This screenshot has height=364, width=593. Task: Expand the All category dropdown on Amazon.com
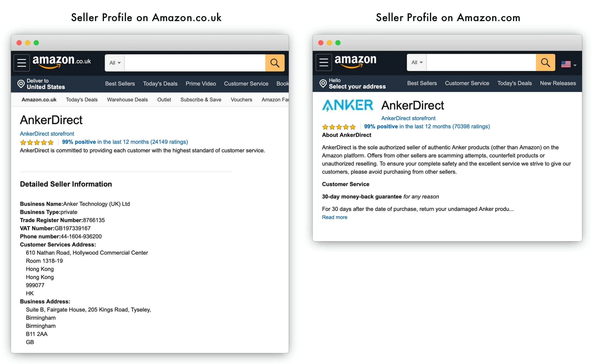417,62
